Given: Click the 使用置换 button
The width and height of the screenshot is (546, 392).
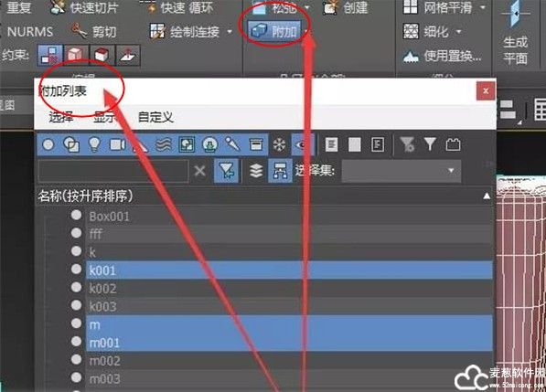Looking at the screenshot, I should click(443, 56).
